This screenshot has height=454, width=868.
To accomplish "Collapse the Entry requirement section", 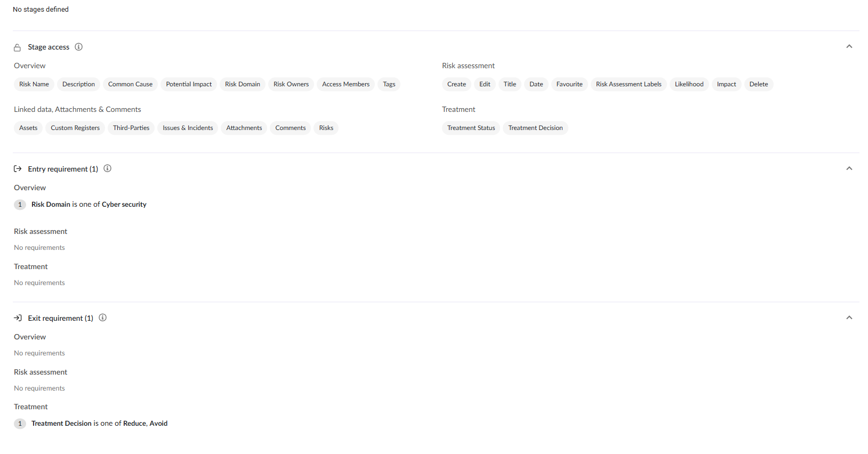I will pyautogui.click(x=849, y=168).
